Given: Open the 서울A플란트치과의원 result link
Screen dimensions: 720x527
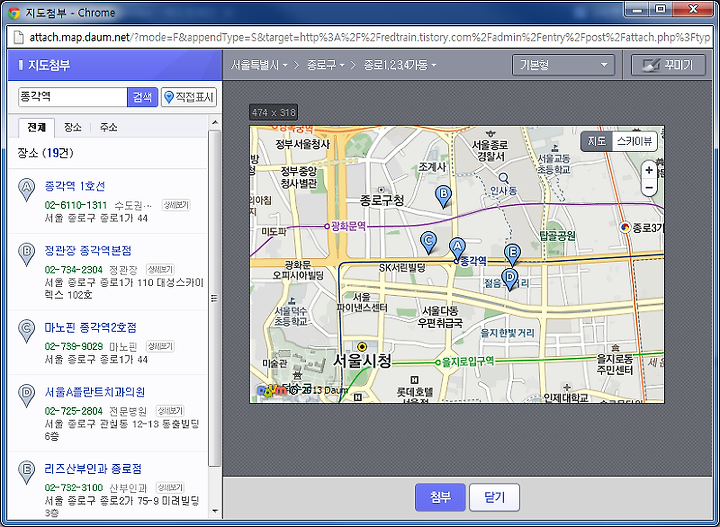Looking at the screenshot, I should coord(95,392).
